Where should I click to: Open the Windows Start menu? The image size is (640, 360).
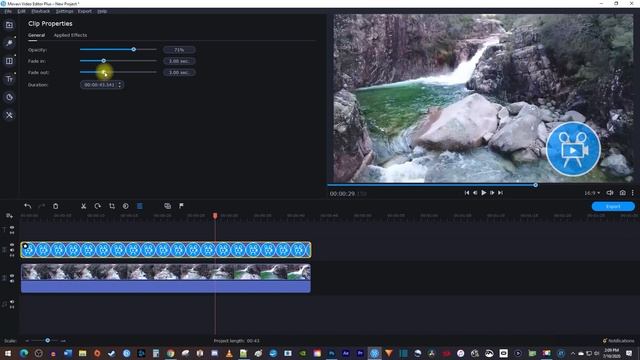(x=8, y=353)
